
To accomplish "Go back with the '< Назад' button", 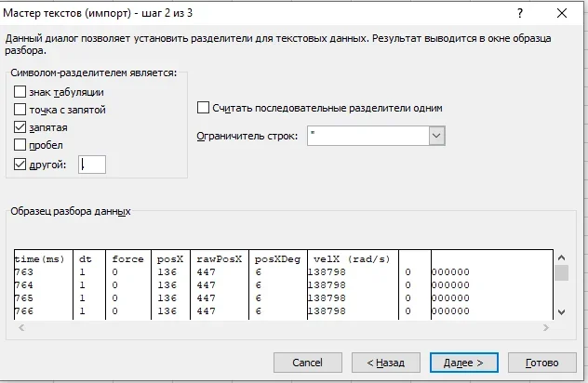I will [385, 362].
